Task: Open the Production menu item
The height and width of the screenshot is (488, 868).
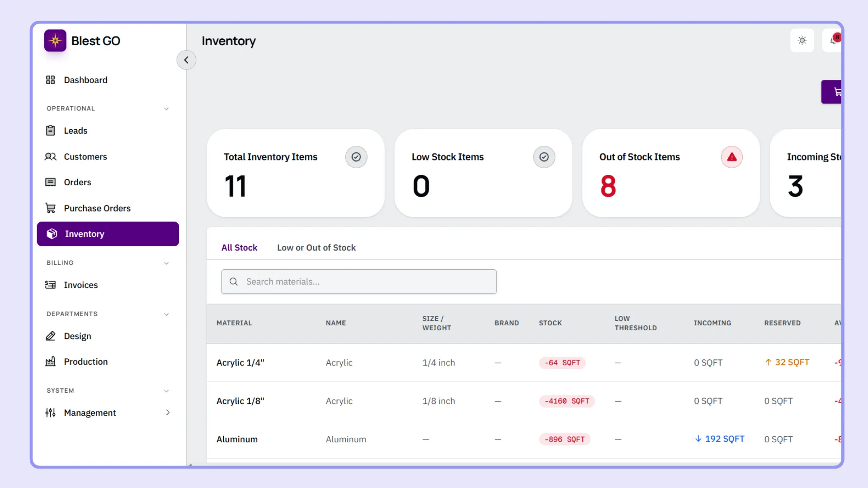Action: [108, 361]
